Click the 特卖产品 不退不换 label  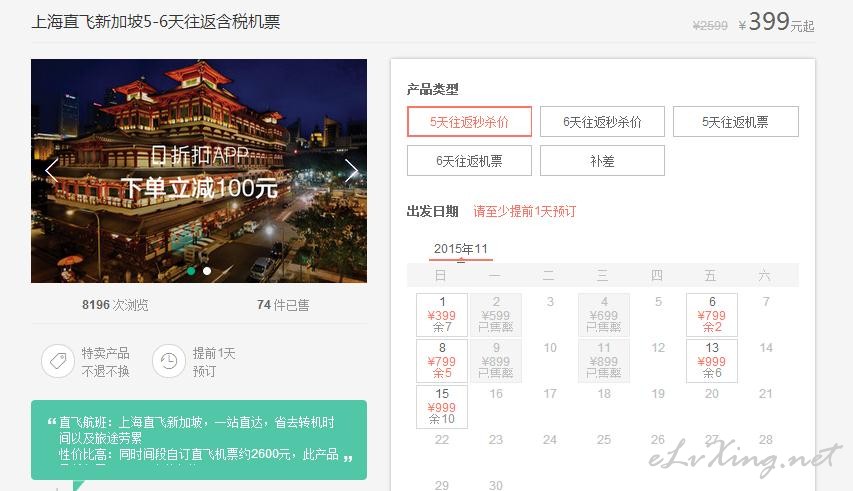[x=106, y=362]
